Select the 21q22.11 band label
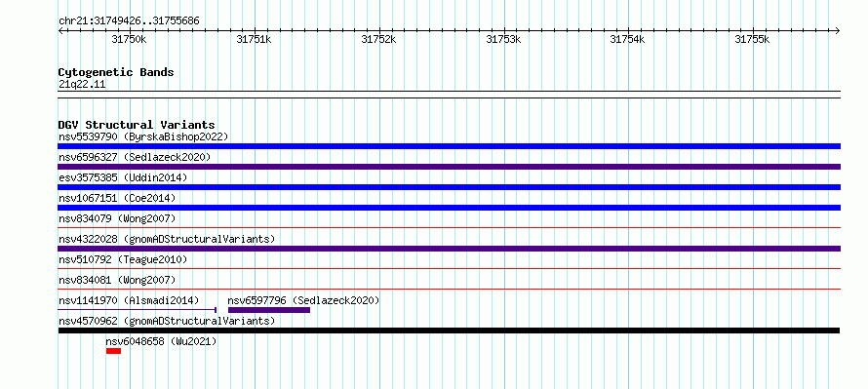The image size is (868, 389). click(x=82, y=85)
